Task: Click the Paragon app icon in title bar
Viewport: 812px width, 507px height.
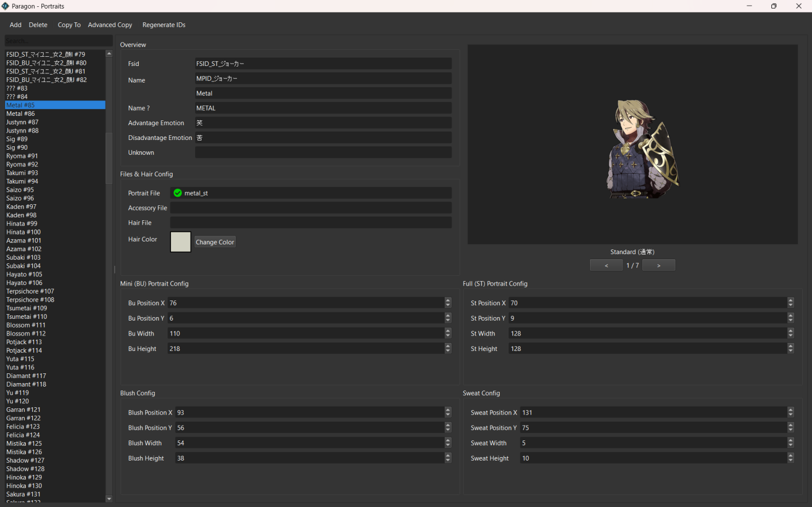Action: tap(5, 6)
